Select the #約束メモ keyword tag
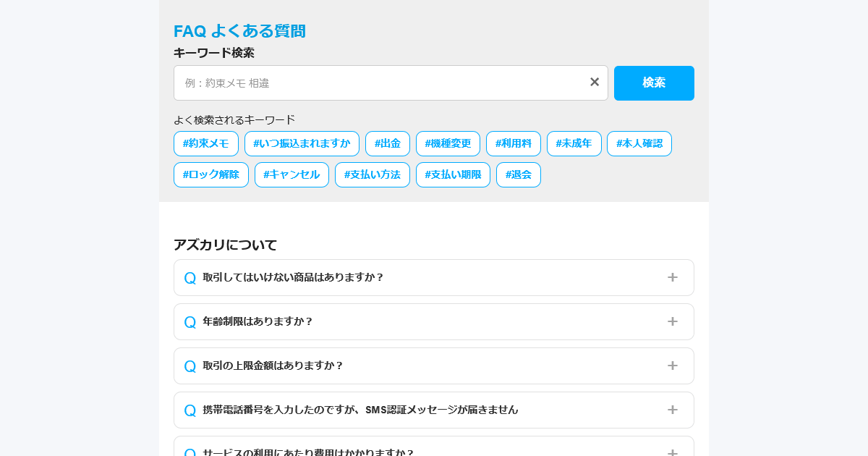Viewport: 868px width, 456px height. pyautogui.click(x=206, y=143)
